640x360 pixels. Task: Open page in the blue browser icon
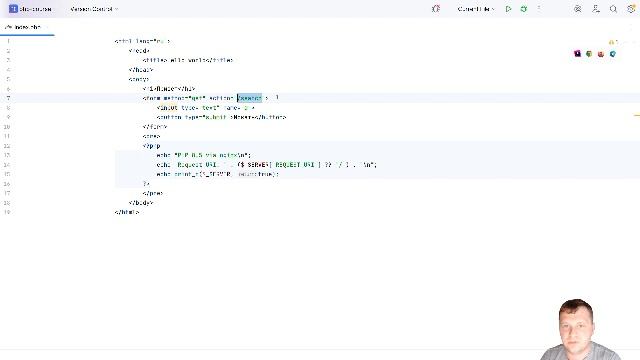point(613,53)
